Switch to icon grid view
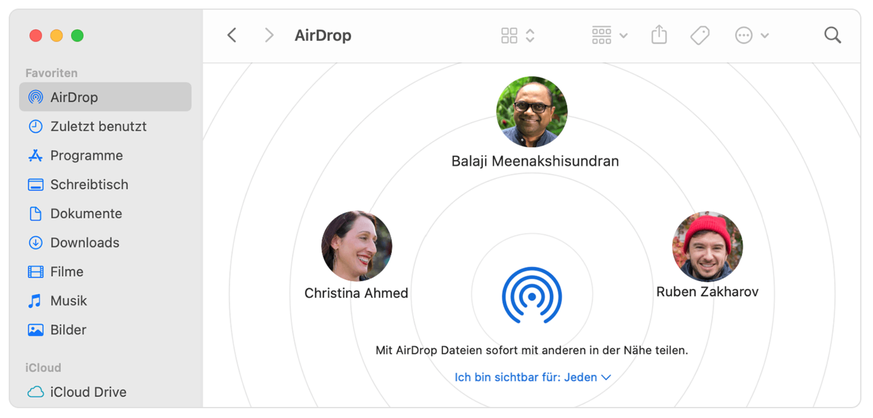The height and width of the screenshot is (418, 873). 509,36
